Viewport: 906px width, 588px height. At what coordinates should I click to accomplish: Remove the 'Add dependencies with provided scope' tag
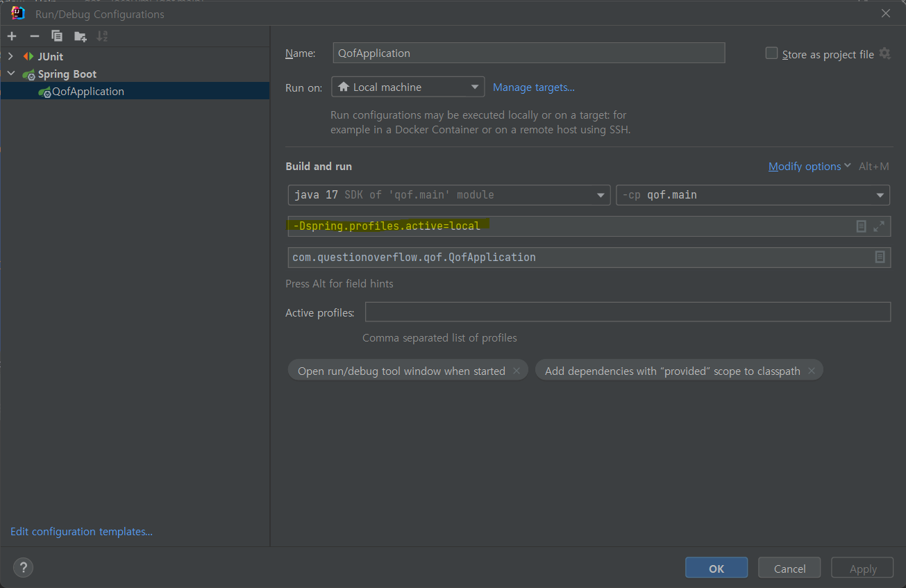[811, 371]
